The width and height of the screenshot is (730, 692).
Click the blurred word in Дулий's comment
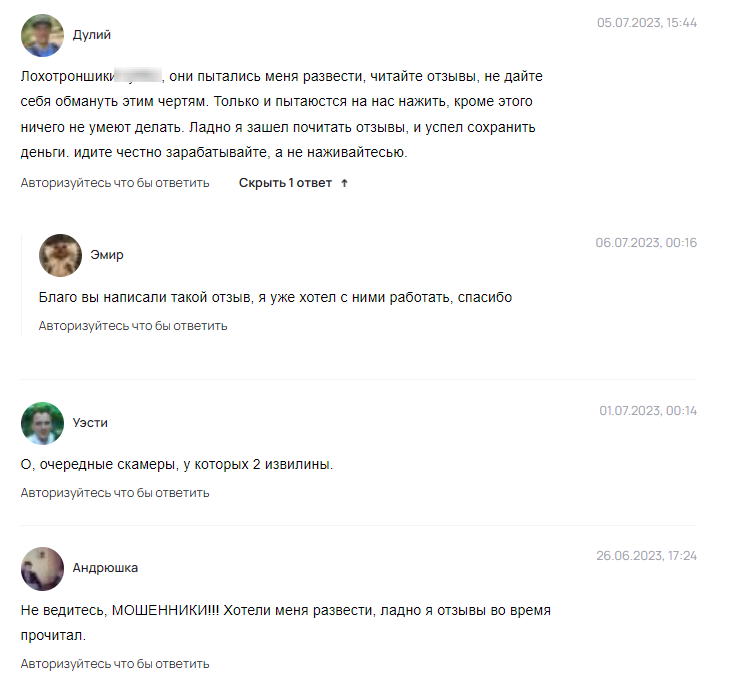coord(138,75)
